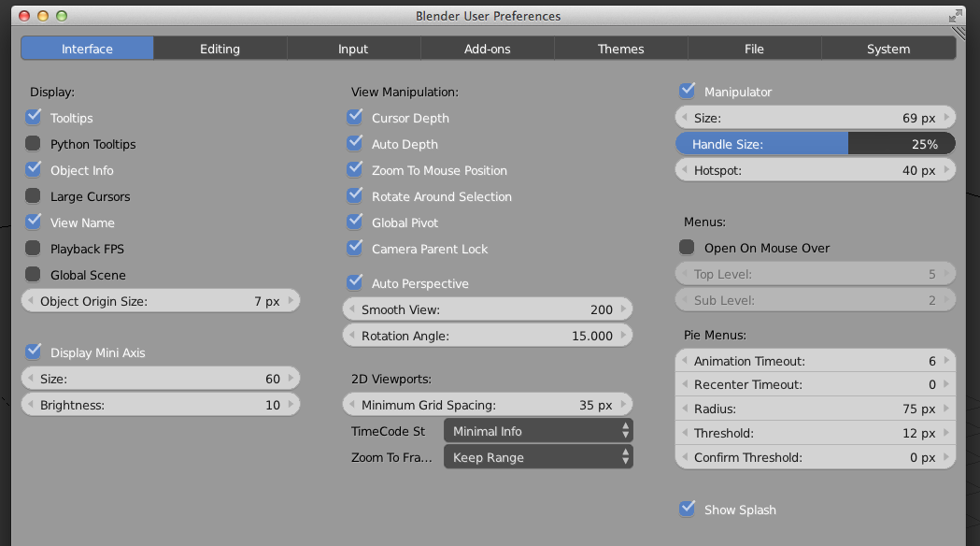The width and height of the screenshot is (980, 546).
Task: Increase Object Origin Size with right arrow
Action: 291,301
